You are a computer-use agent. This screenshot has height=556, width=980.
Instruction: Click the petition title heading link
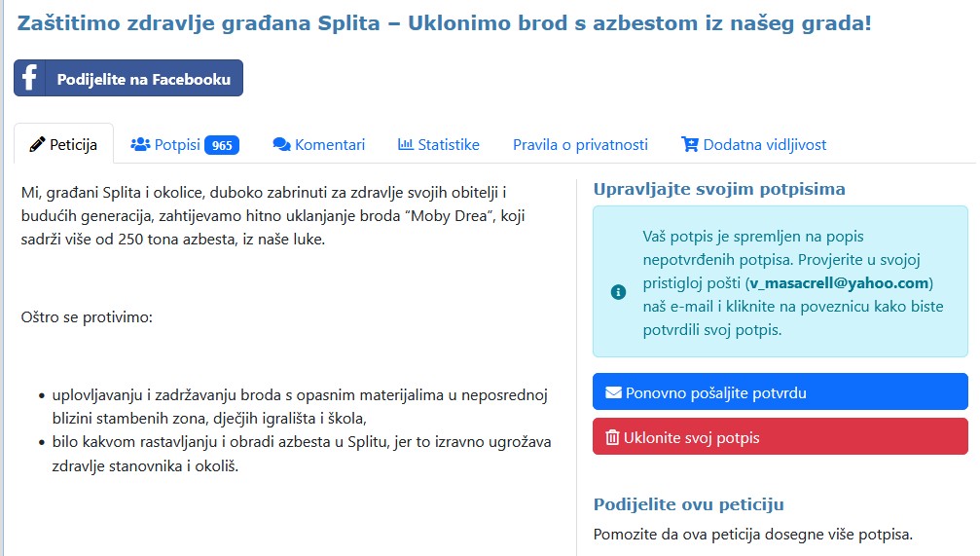(x=444, y=23)
